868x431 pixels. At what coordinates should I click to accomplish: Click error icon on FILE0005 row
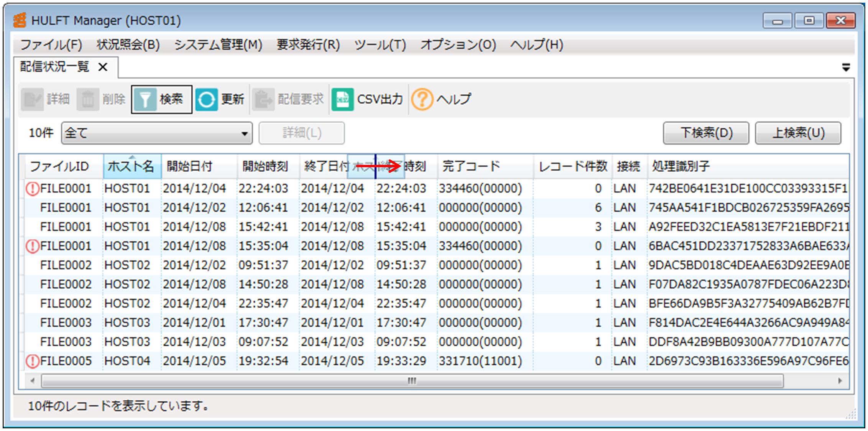(33, 361)
